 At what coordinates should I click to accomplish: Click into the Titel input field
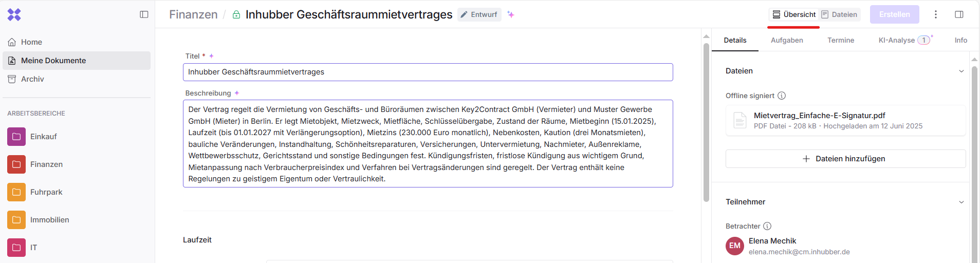point(428,72)
